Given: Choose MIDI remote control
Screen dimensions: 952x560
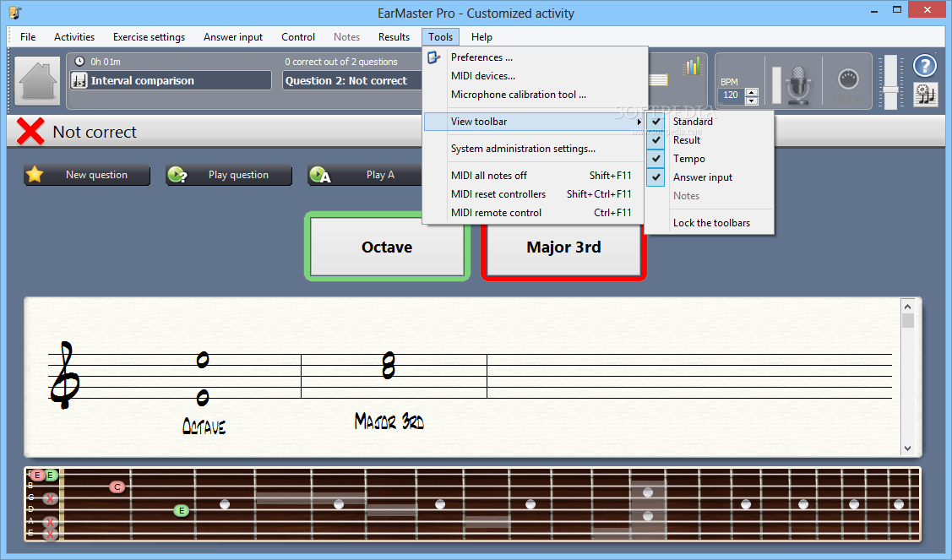Looking at the screenshot, I should point(534,213).
